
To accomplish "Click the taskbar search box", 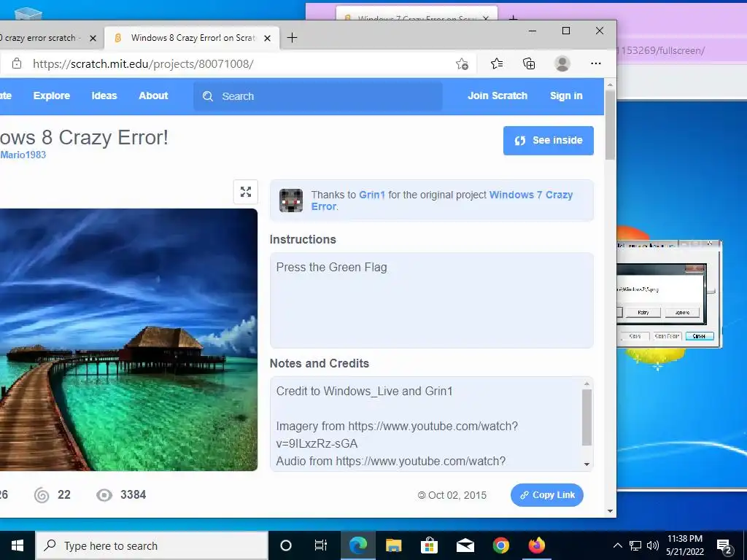I will point(152,545).
